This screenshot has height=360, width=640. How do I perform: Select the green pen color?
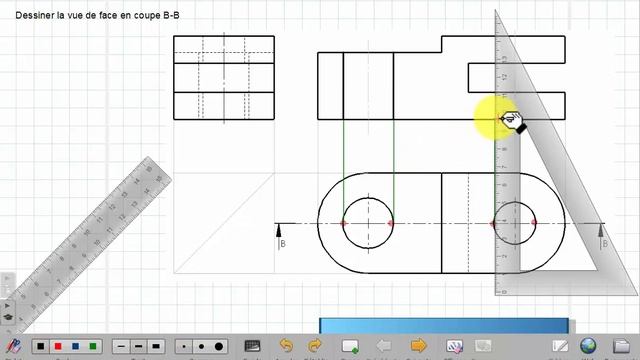coord(93,347)
